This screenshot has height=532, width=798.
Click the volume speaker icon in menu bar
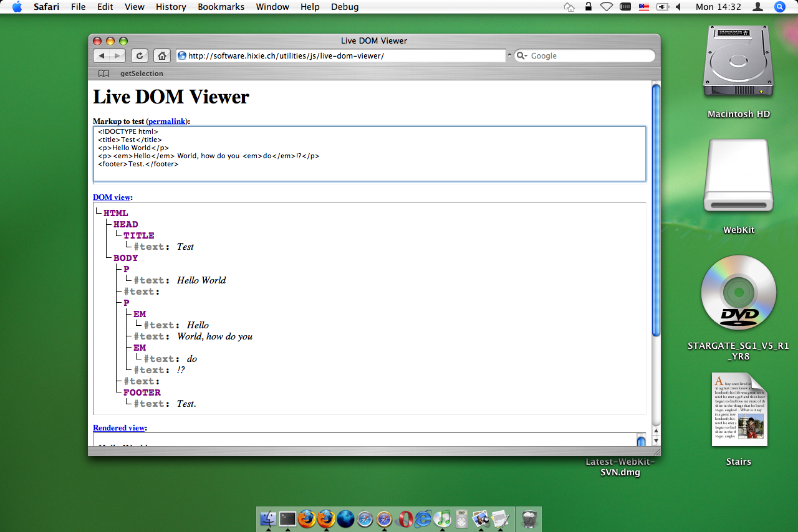[x=678, y=7]
